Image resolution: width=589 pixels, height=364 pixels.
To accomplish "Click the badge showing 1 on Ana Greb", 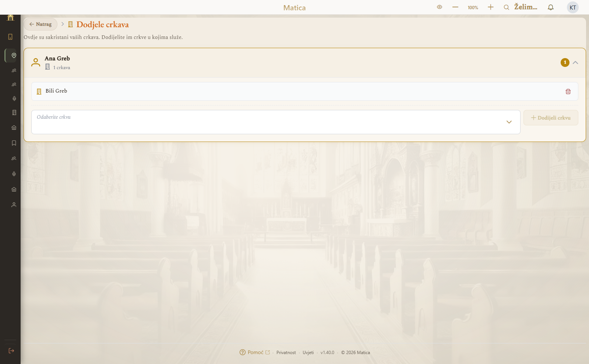I will coord(565,63).
